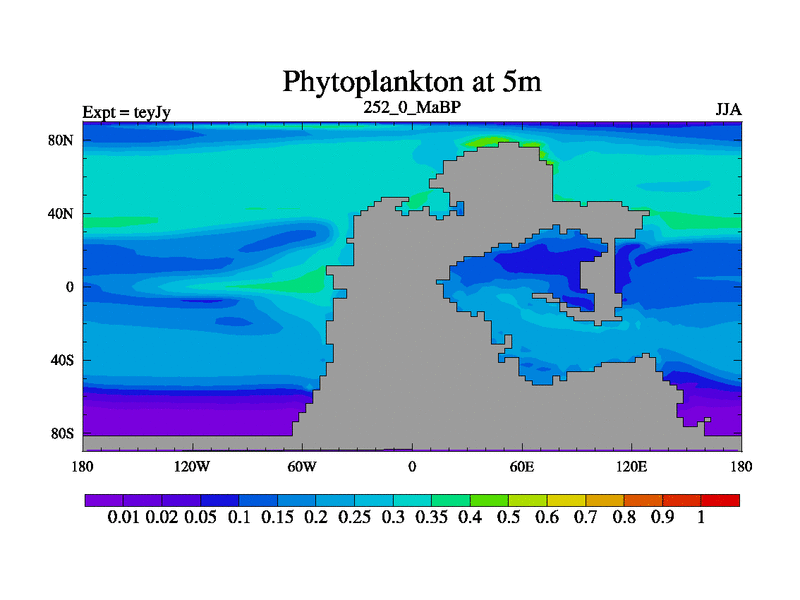Image resolution: width=800 pixels, height=600 pixels.
Task: Click the "120E" longitude axis label
Action: [632, 466]
